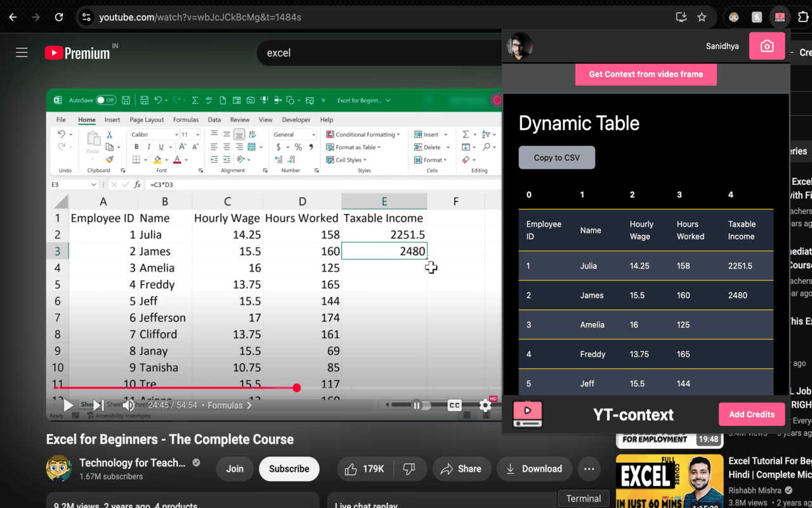Switch to the Page Layout tab
The width and height of the screenshot is (812, 508).
point(147,119)
